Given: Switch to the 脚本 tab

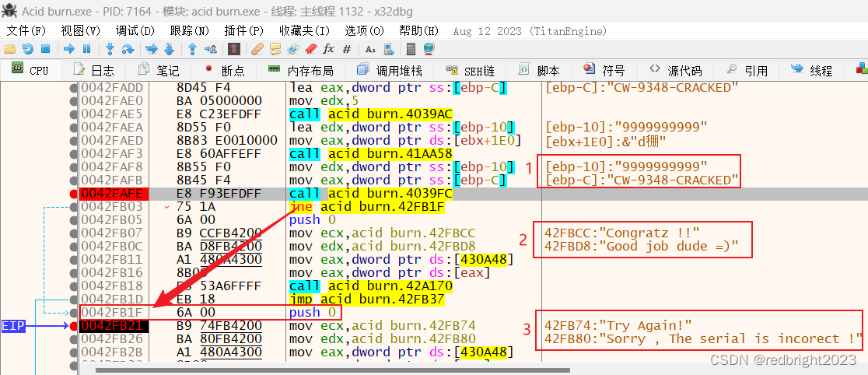Looking at the screenshot, I should tap(539, 70).
